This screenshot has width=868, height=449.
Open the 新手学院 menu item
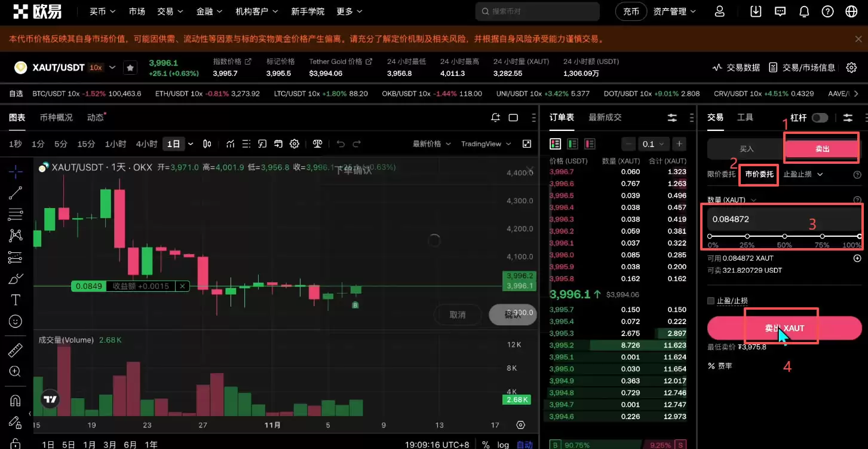click(308, 11)
